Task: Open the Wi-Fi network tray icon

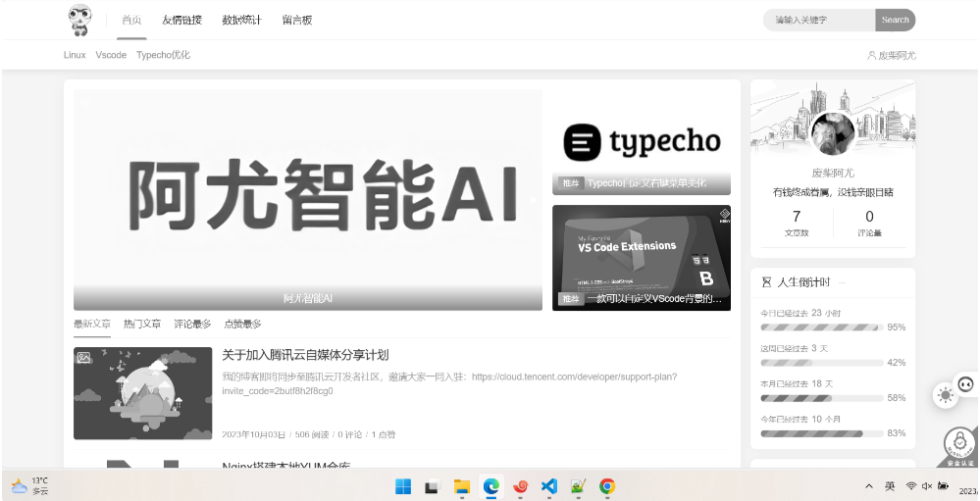Action: 911,486
